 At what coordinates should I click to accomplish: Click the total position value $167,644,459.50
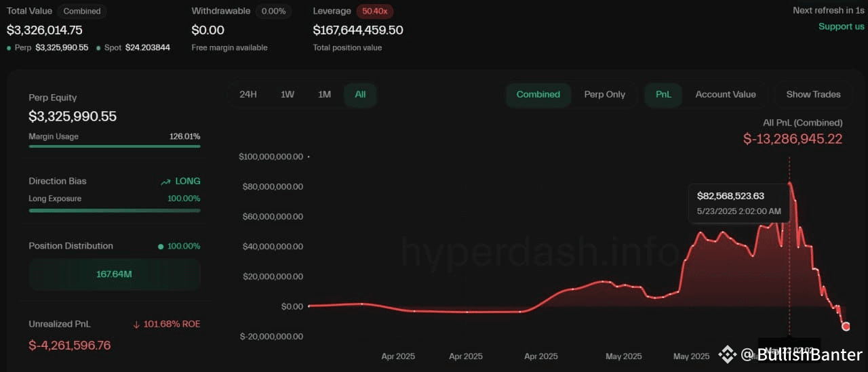(x=358, y=30)
